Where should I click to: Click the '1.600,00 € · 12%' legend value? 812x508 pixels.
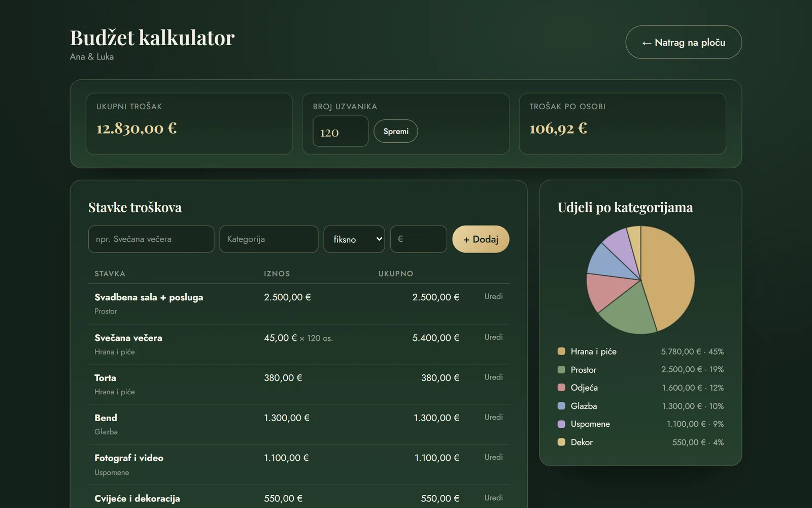tap(693, 388)
